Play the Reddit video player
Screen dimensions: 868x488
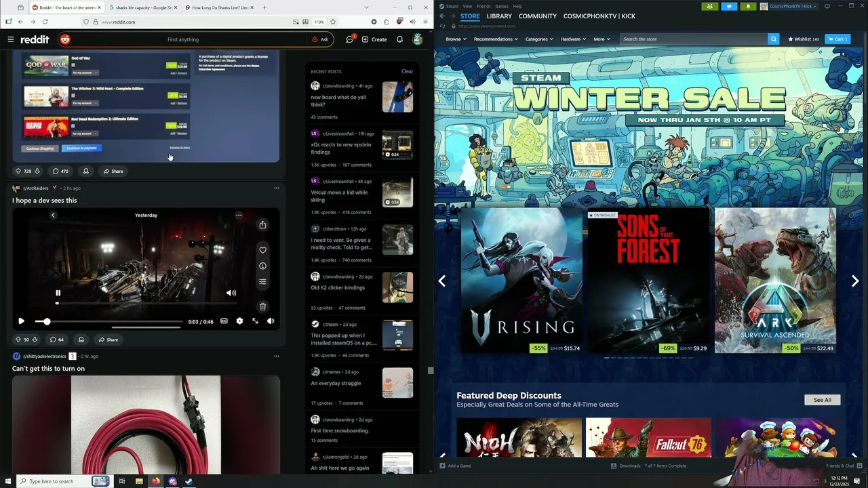pos(21,321)
